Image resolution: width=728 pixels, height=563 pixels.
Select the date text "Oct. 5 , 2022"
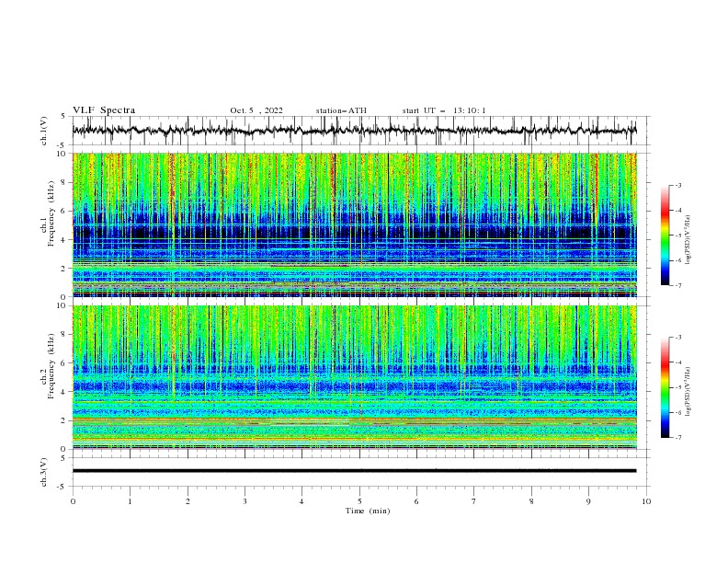256,110
